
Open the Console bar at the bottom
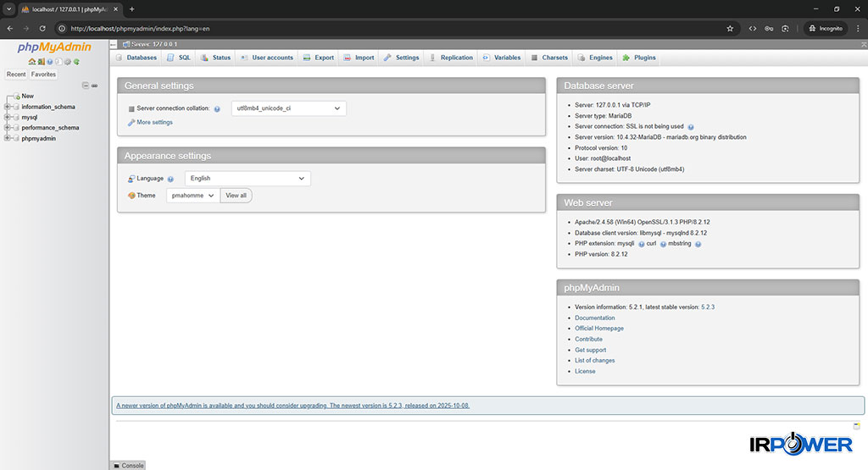(128, 465)
